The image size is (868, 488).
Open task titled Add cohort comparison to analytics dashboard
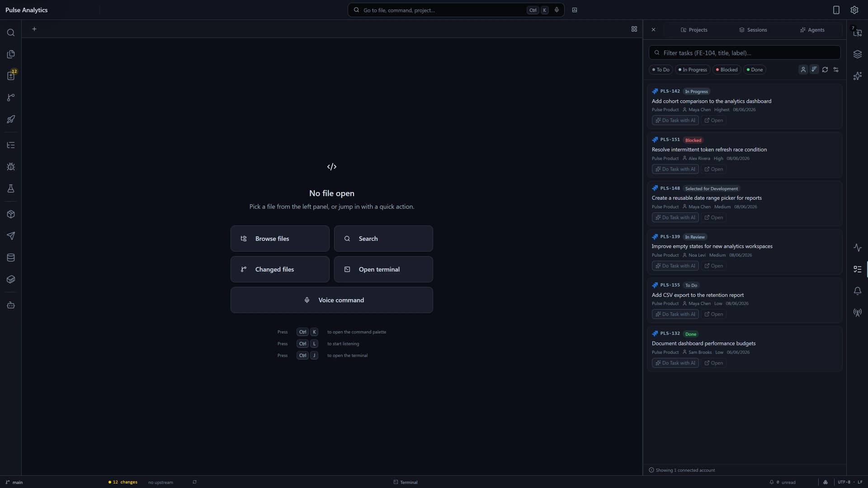[x=712, y=101]
